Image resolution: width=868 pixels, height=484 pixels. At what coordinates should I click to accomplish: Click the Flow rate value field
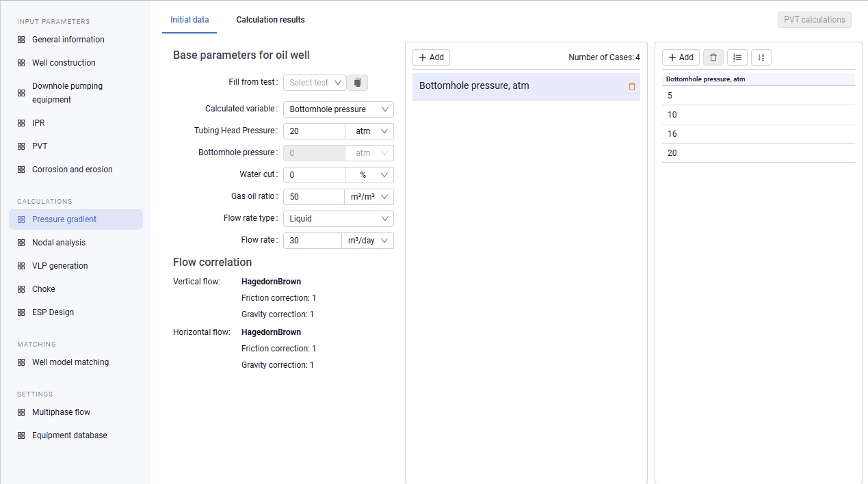(313, 241)
